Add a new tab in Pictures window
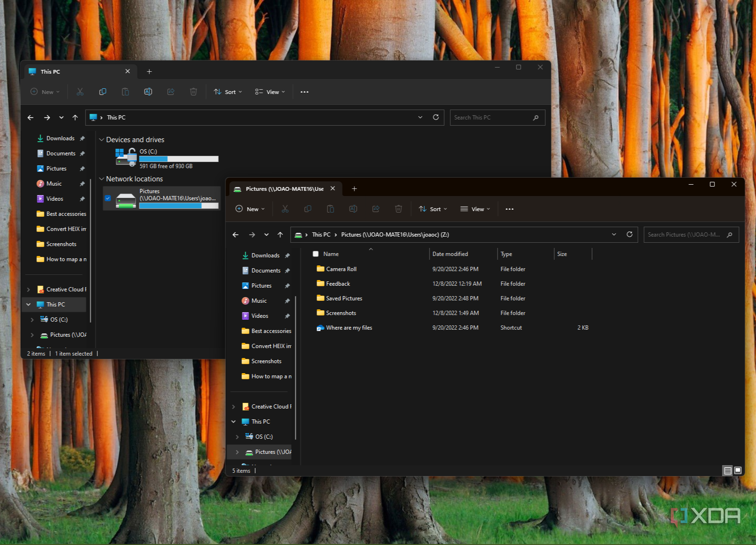This screenshot has height=545, width=756. coord(354,189)
